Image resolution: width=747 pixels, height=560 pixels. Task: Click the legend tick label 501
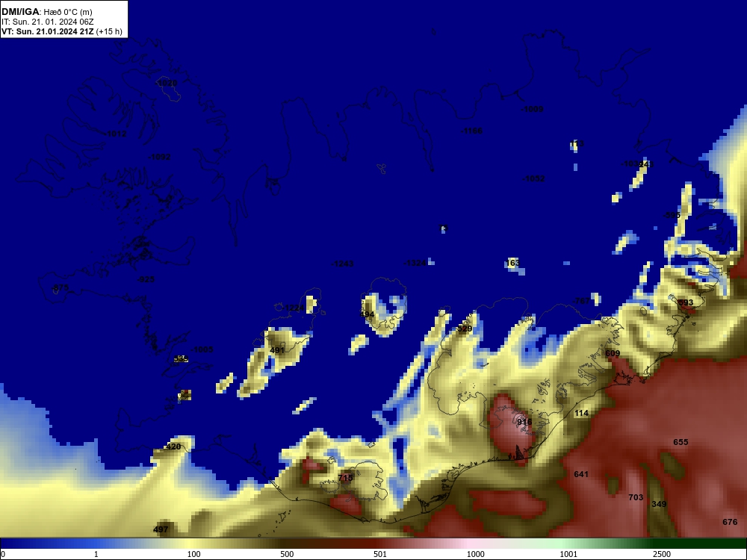380,554
